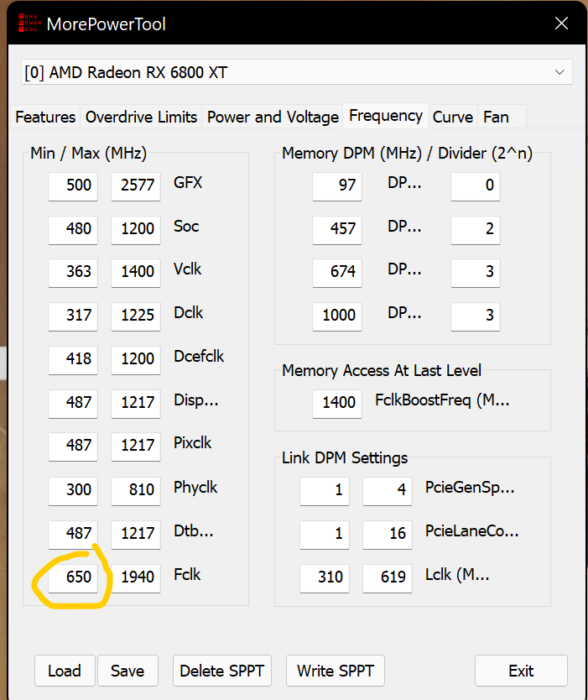
Task: Close the MorePowerTool window
Action: [x=561, y=24]
